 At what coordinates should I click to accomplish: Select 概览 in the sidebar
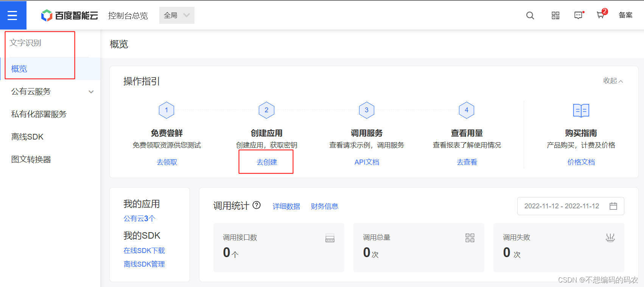coord(50,69)
